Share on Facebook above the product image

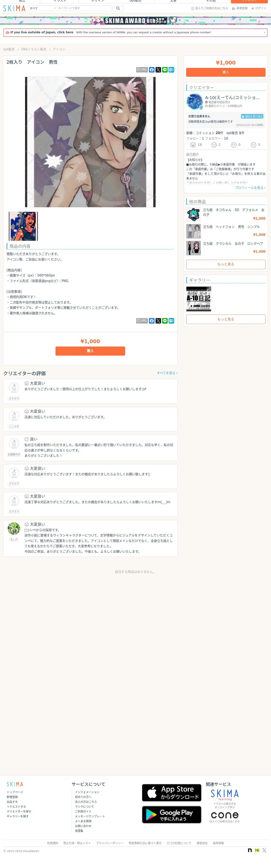pyautogui.click(x=152, y=70)
